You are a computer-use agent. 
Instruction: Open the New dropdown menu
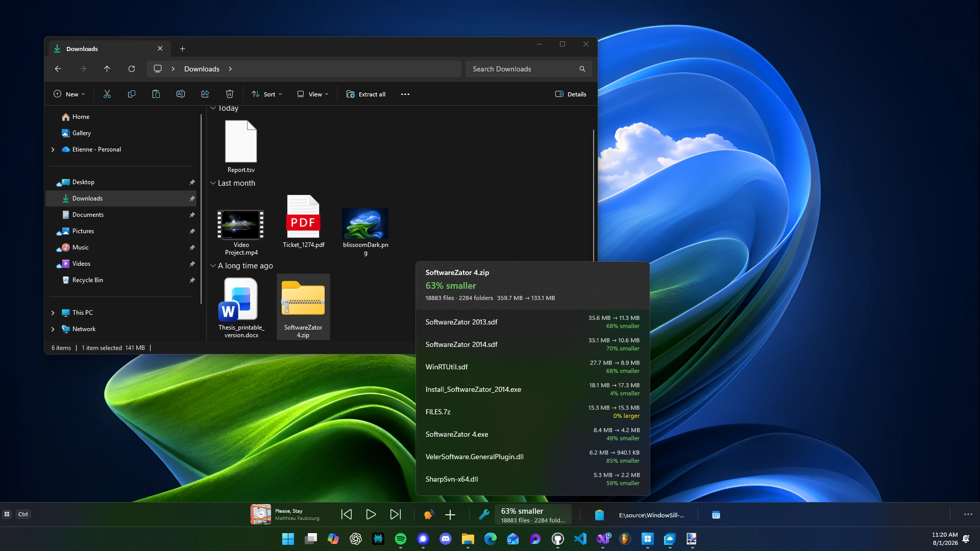tap(69, 94)
